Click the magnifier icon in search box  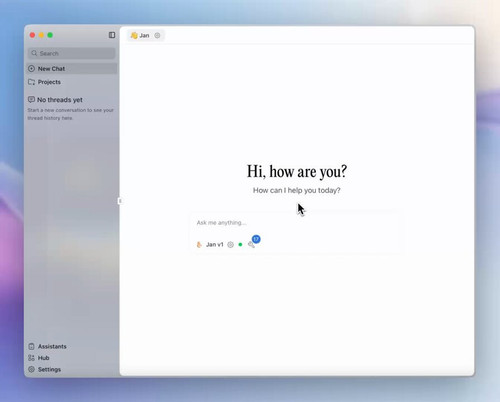[34, 53]
